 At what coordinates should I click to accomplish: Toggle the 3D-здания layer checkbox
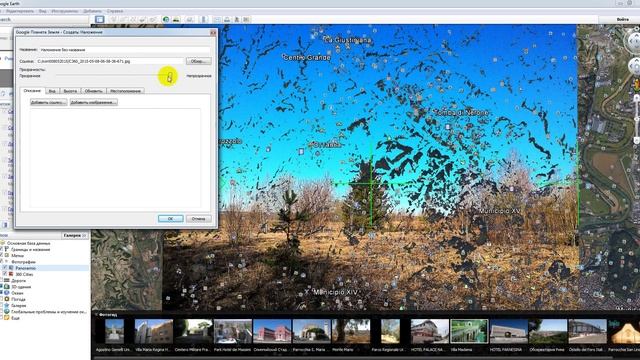click(x=1, y=287)
